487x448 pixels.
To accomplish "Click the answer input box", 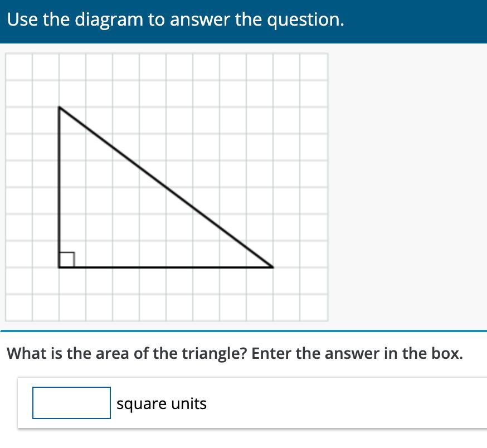I will [x=71, y=403].
